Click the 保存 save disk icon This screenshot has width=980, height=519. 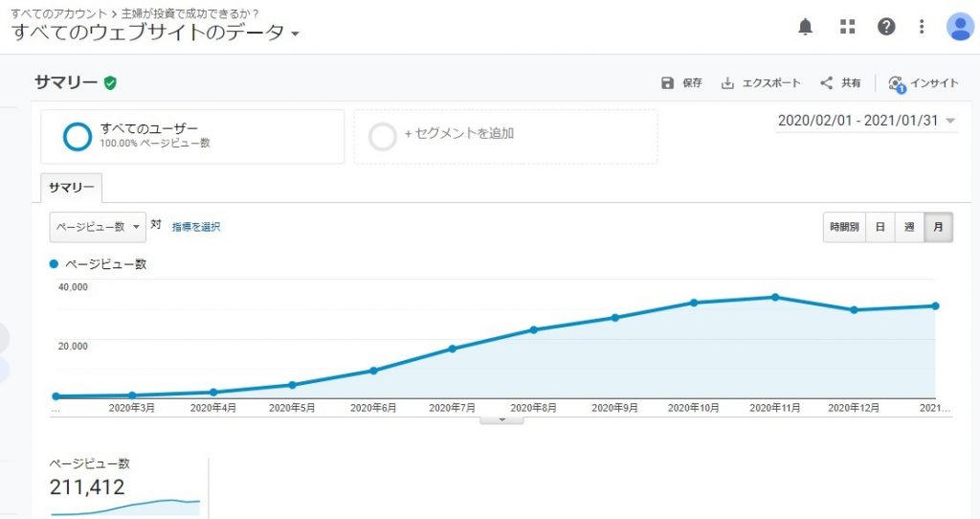[667, 82]
